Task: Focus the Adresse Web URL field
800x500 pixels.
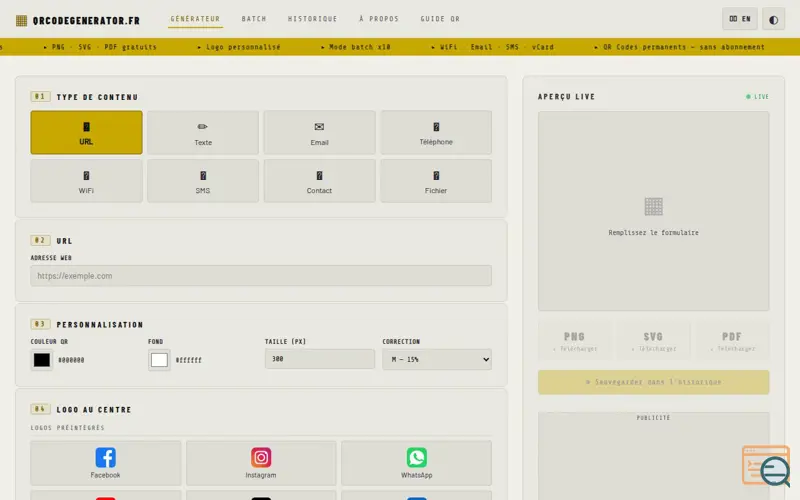Action: point(261,276)
